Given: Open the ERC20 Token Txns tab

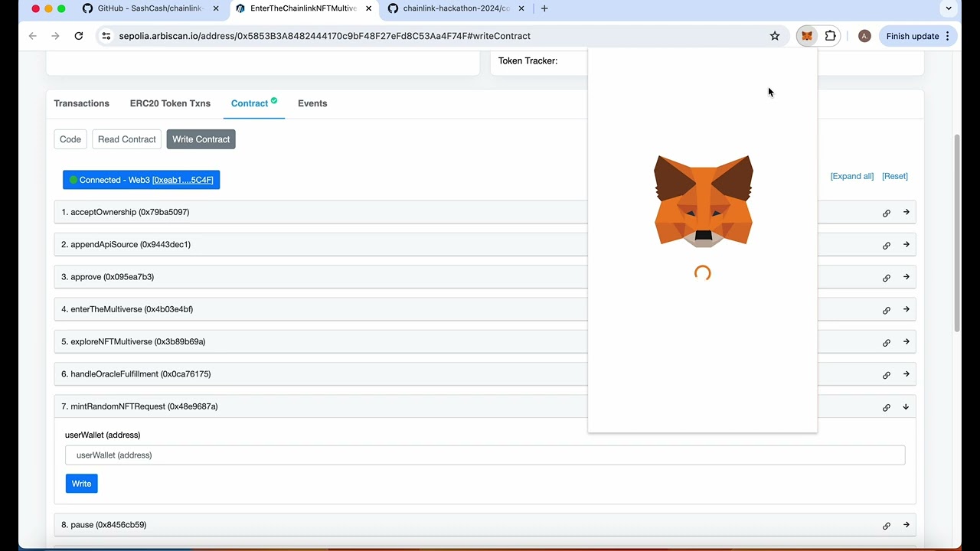Looking at the screenshot, I should [x=170, y=103].
